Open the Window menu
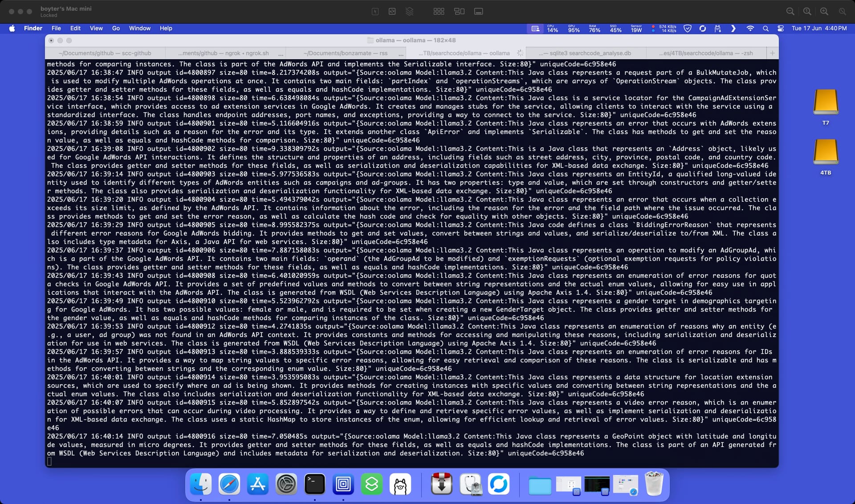 (140, 28)
